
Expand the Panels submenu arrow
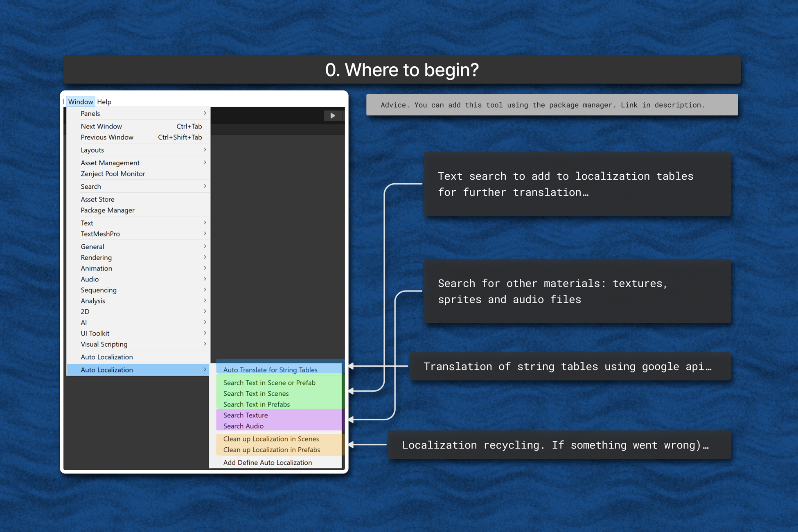click(205, 113)
